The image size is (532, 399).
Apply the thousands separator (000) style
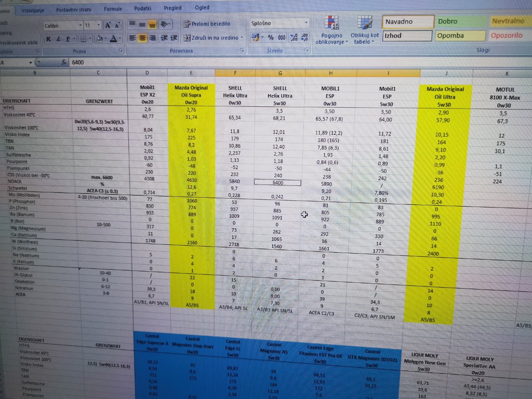(x=282, y=38)
